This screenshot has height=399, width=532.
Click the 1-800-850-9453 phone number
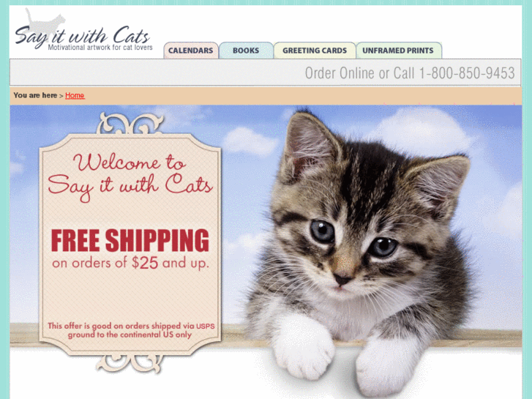(x=467, y=73)
